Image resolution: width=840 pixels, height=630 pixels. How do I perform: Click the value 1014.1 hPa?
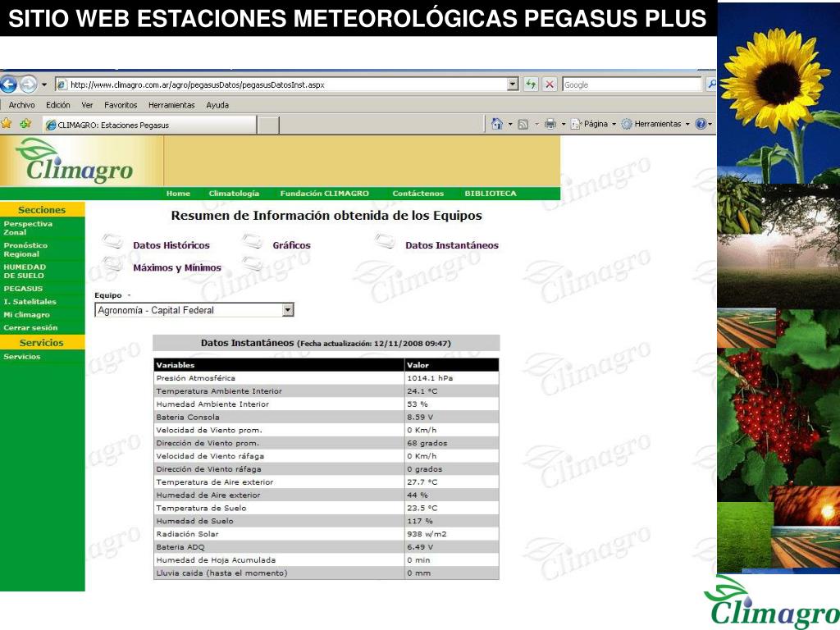pyautogui.click(x=430, y=377)
